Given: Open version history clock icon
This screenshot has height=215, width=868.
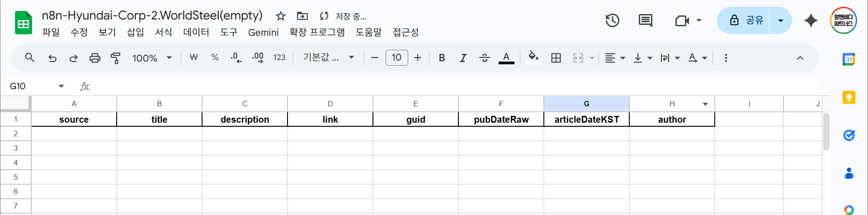Looking at the screenshot, I should pyautogui.click(x=612, y=20).
